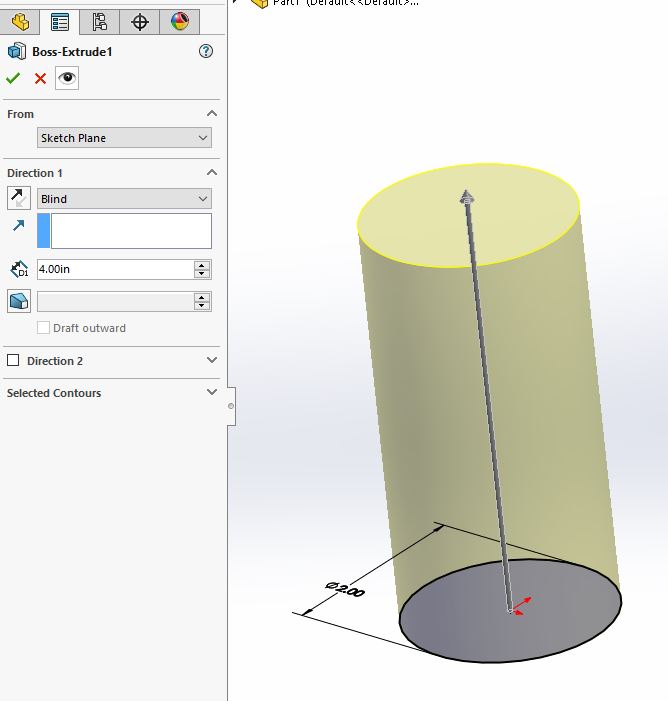Open the Blind end condition dropdown
The image size is (668, 701).
[x=124, y=199]
